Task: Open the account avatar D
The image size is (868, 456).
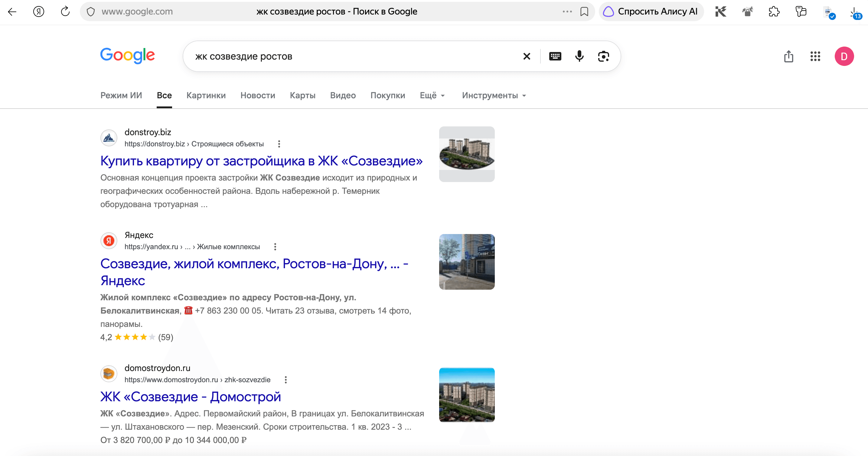Action: [x=844, y=56]
